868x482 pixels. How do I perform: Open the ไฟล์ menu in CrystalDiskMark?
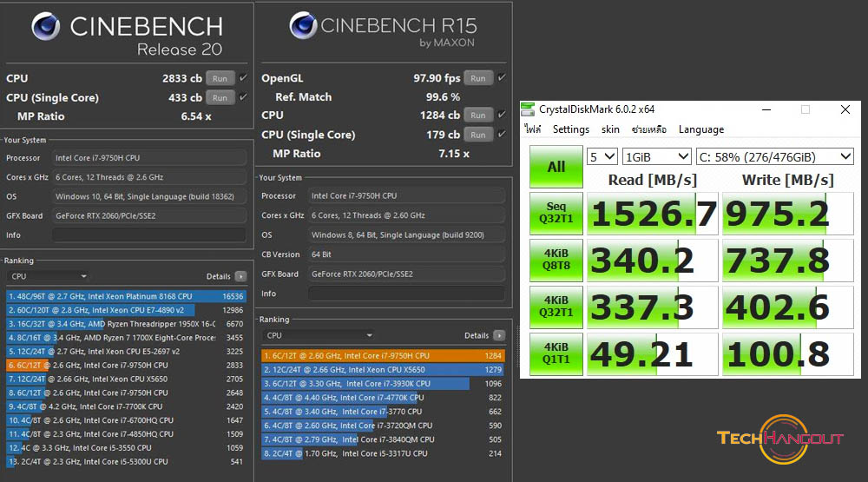tap(533, 129)
